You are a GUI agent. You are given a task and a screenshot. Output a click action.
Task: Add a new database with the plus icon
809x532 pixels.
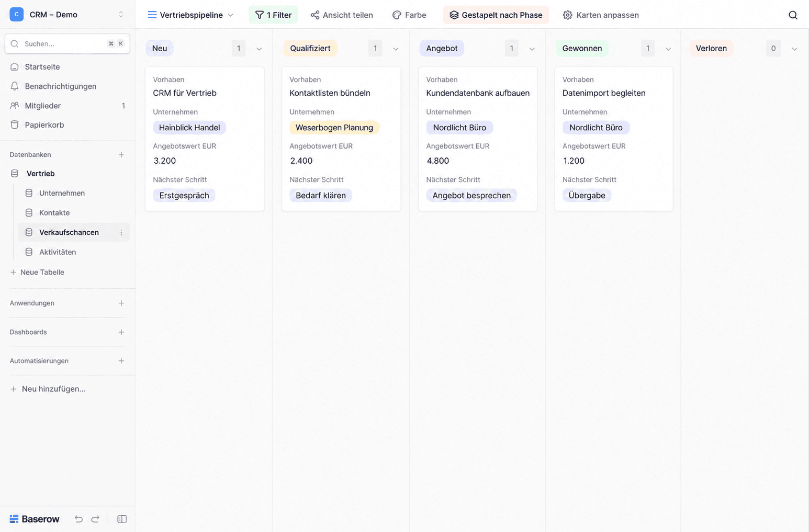point(121,155)
